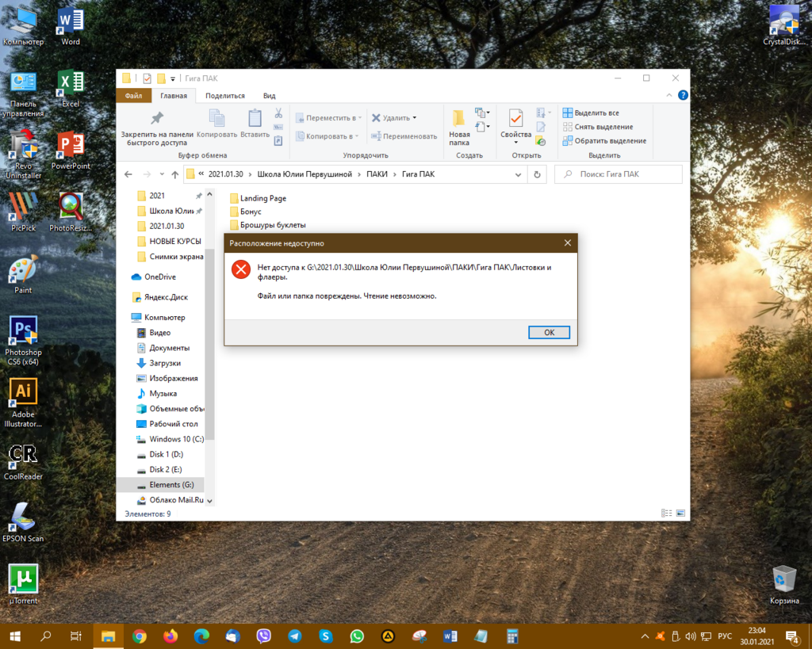
Task: Collapse the ribbon with the chevron
Action: tap(669, 95)
